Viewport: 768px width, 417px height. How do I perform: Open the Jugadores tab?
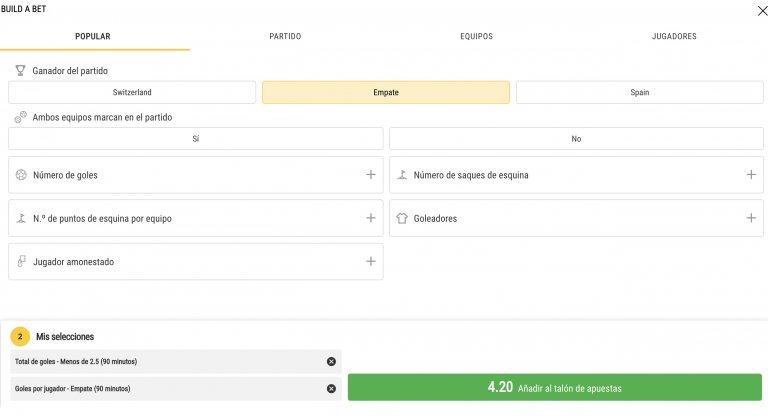[x=673, y=37]
